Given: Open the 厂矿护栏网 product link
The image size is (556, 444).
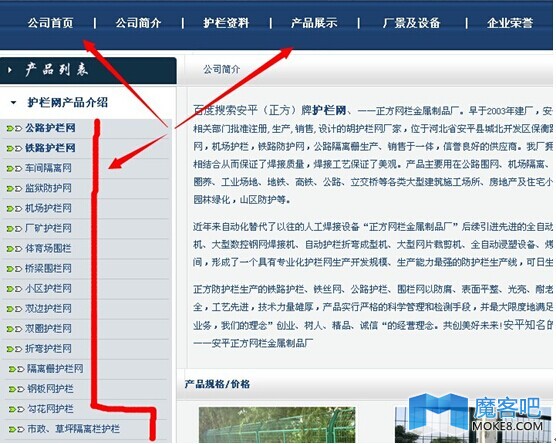Looking at the screenshot, I should point(48,228).
